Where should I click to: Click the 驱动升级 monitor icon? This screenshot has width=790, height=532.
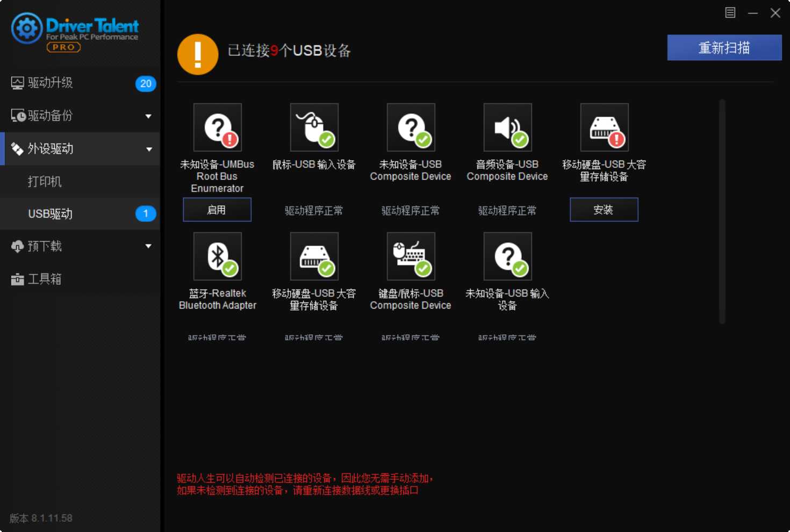click(x=17, y=83)
